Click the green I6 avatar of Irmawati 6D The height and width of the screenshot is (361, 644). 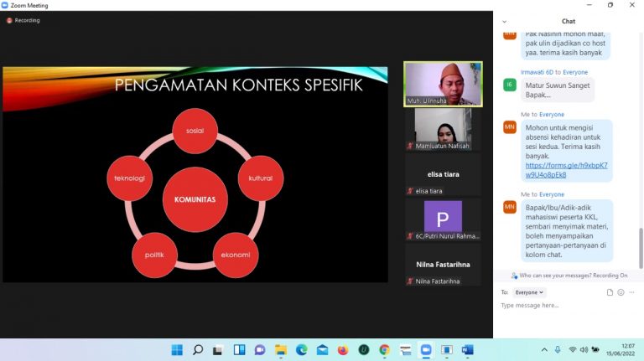tap(510, 85)
